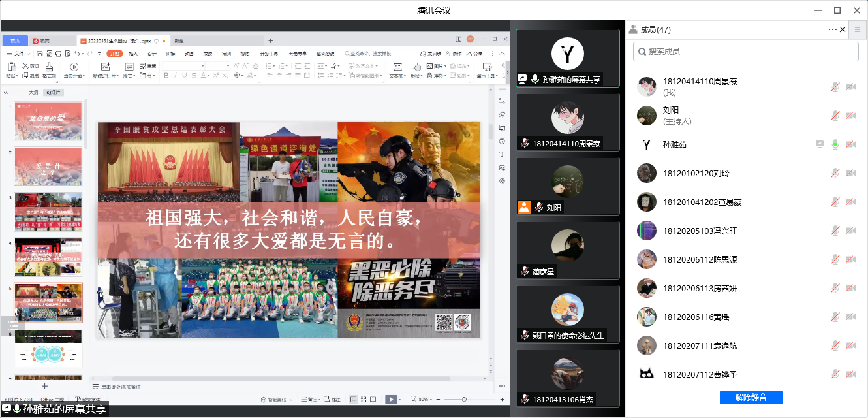Screen dimensions: 868x418
Task: Adjust the zoom slider in status bar
Action: (x=464, y=399)
